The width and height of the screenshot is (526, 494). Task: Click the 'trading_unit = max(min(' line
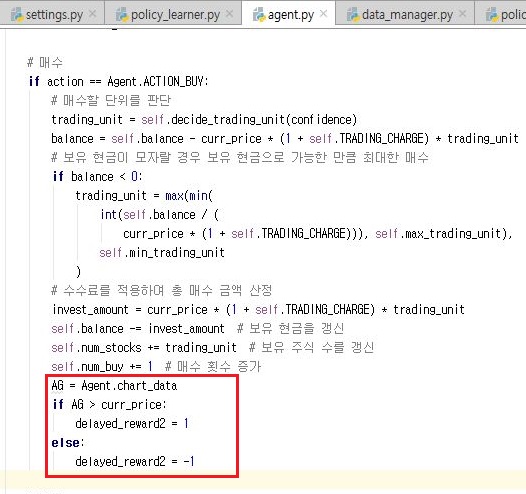(144, 196)
